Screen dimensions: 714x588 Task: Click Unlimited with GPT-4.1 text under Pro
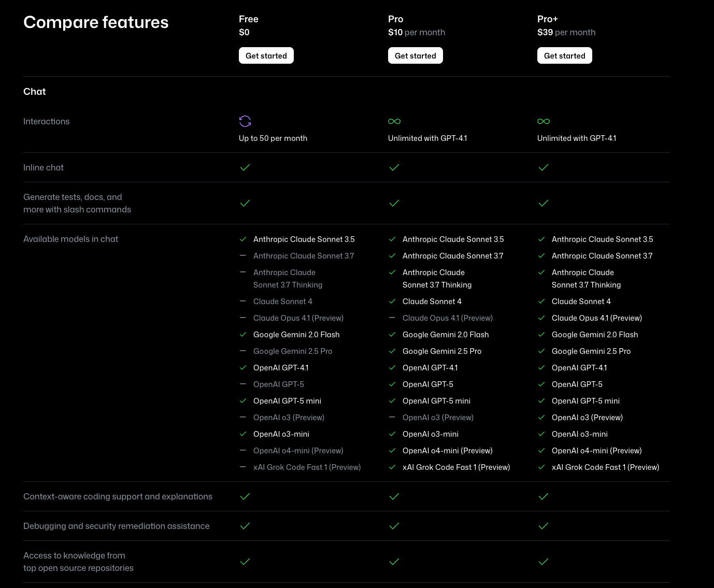tap(427, 138)
